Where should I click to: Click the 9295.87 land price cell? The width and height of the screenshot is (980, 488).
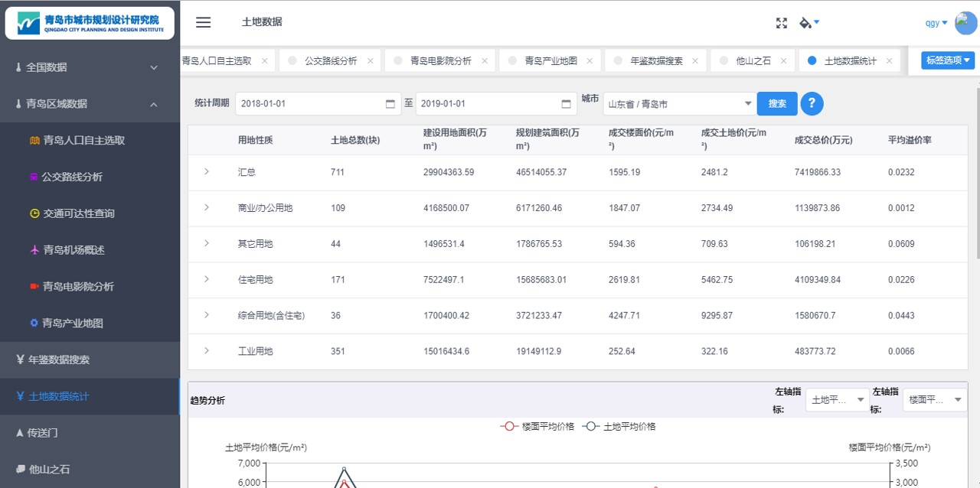pos(717,315)
